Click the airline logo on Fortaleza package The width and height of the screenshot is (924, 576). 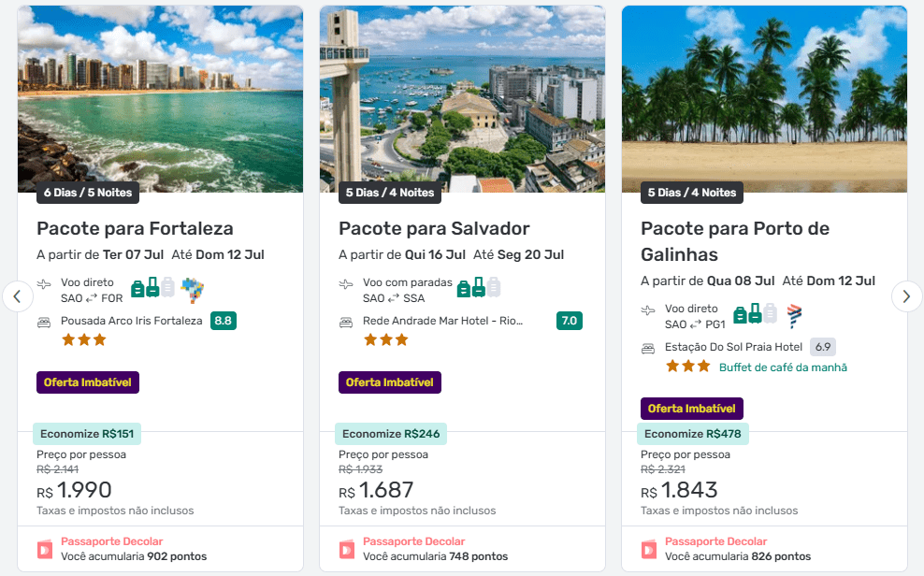193,289
